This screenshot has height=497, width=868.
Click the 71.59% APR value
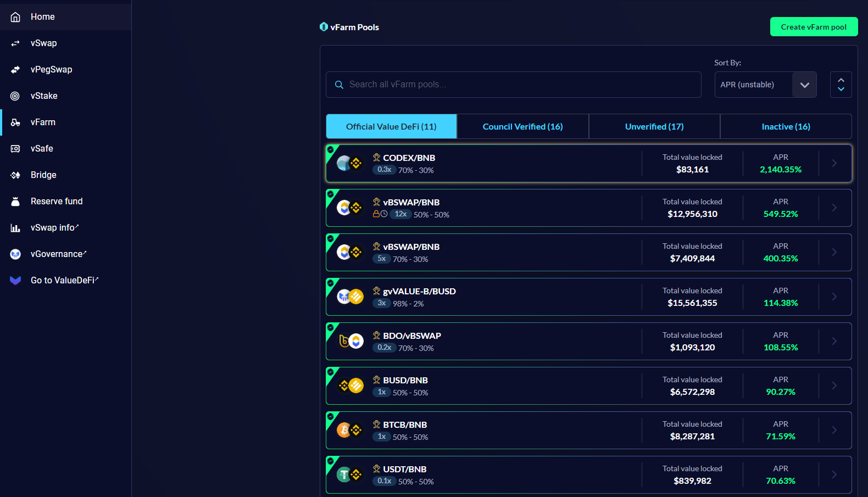click(781, 437)
